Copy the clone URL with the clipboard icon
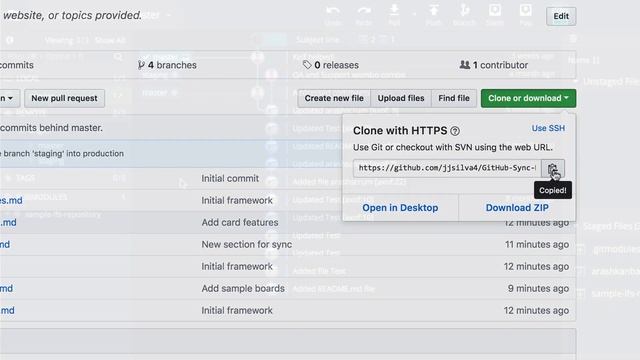 point(553,168)
